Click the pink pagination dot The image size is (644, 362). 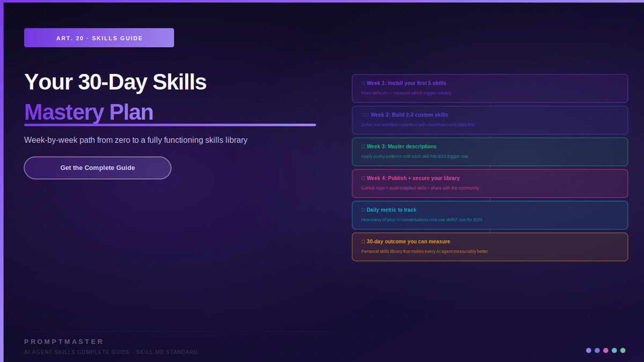(x=606, y=350)
